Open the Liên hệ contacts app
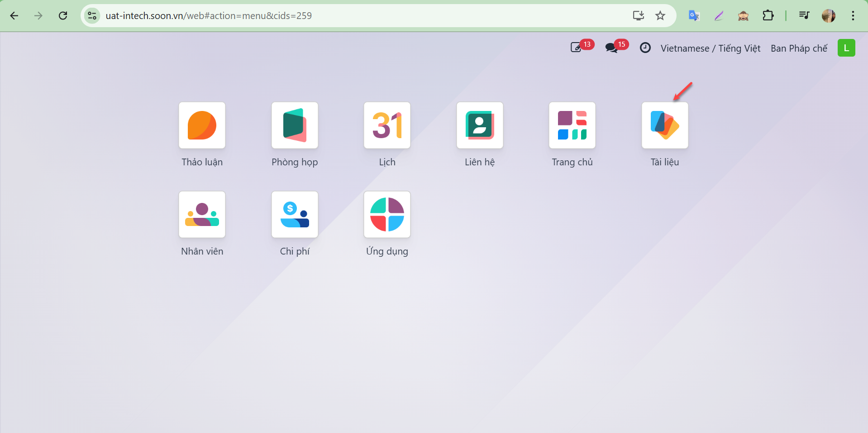Image resolution: width=868 pixels, height=433 pixels. click(x=480, y=125)
